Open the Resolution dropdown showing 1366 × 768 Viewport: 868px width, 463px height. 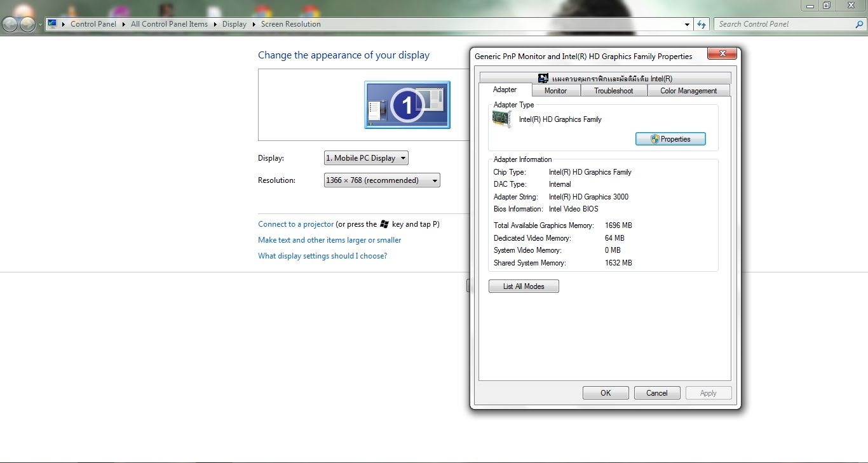tap(382, 180)
